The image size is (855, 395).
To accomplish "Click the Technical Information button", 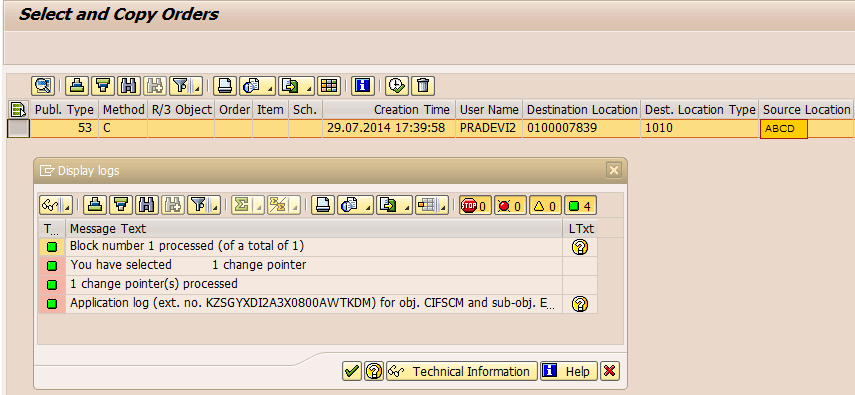I will (462, 372).
